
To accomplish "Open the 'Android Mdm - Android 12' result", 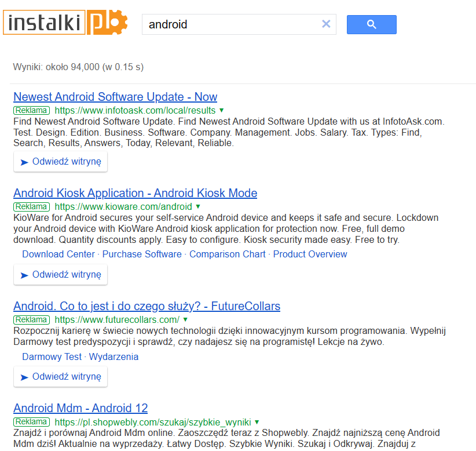I will click(x=80, y=408).
